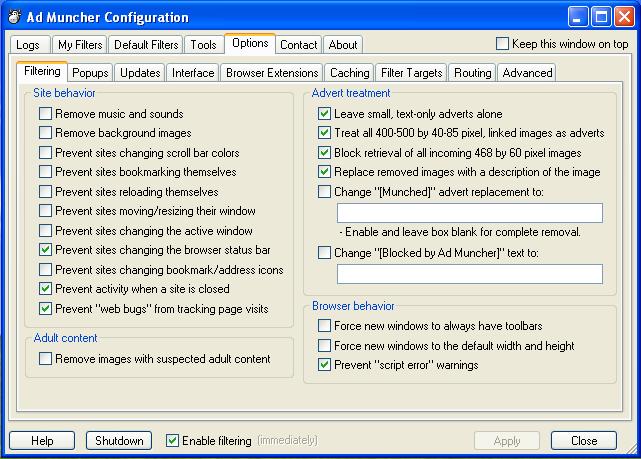Check Prevent sites changing scroll bar colors
The width and height of the screenshot is (641, 459).
coord(45,152)
